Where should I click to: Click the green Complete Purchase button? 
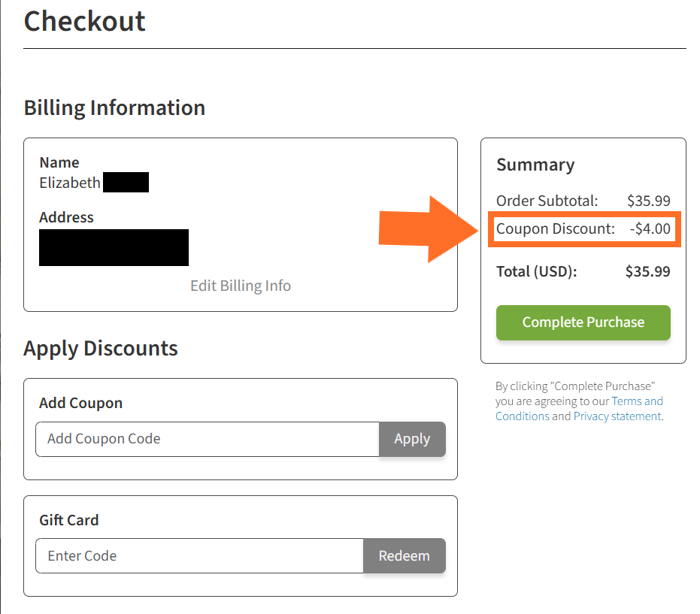(583, 322)
